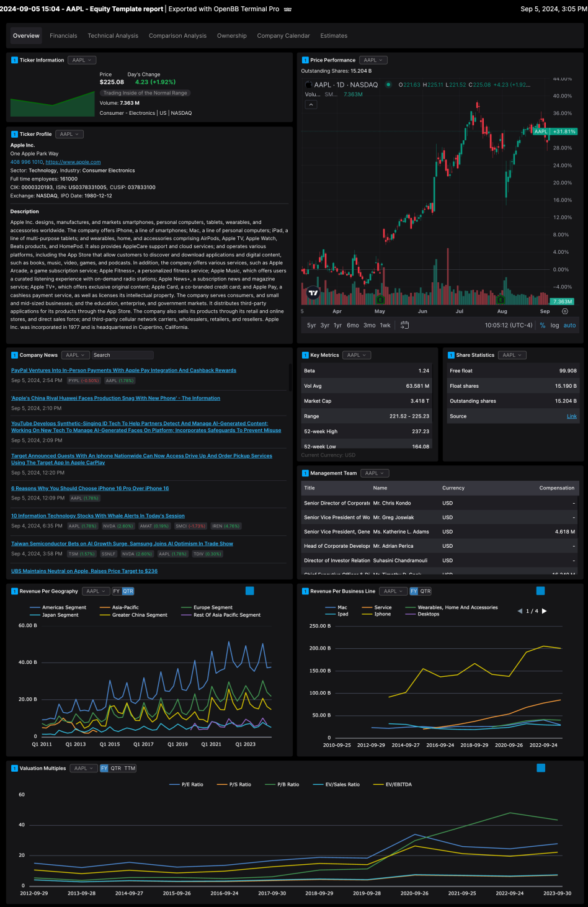588x907 pixels.
Task: Select TTM in Valuation Multiples
Action: pyautogui.click(x=130, y=769)
